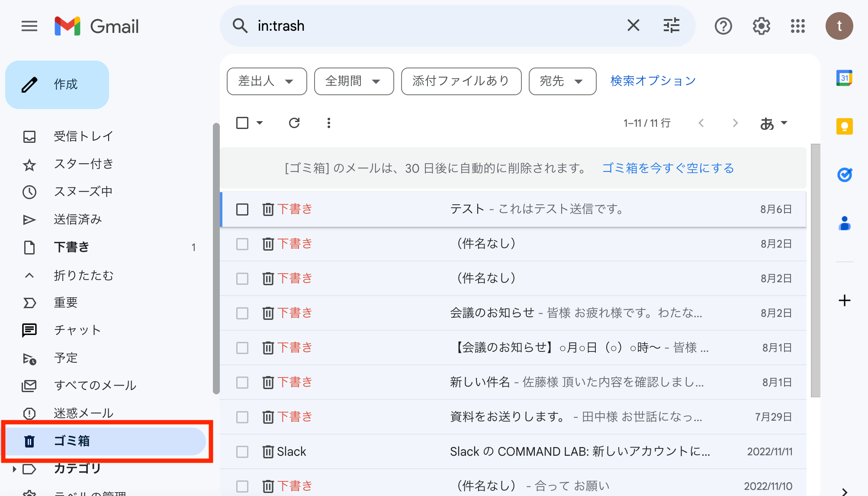Open the Slack の COMMAND LAB message
Screen dimensions: 868x496
tap(513, 452)
